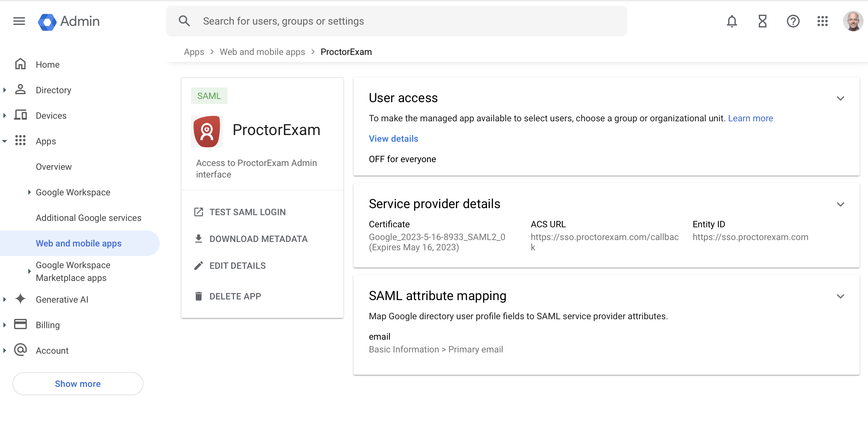Expand the User access card chevron
Screen dimensions: 868x445
coord(840,98)
